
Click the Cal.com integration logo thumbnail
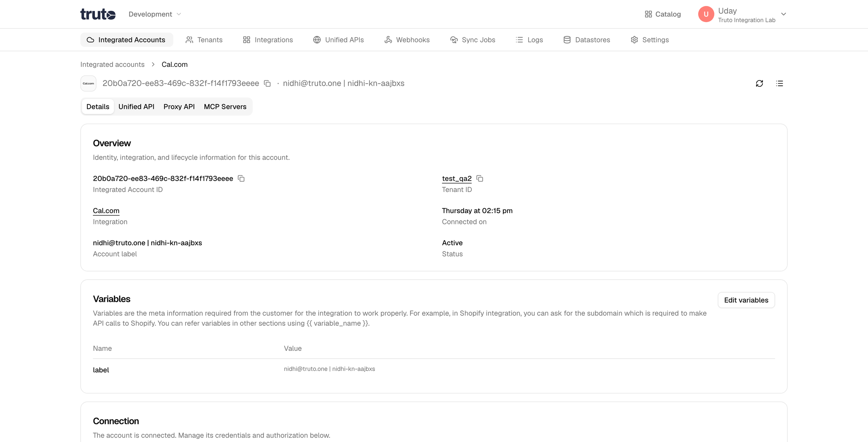tap(88, 83)
